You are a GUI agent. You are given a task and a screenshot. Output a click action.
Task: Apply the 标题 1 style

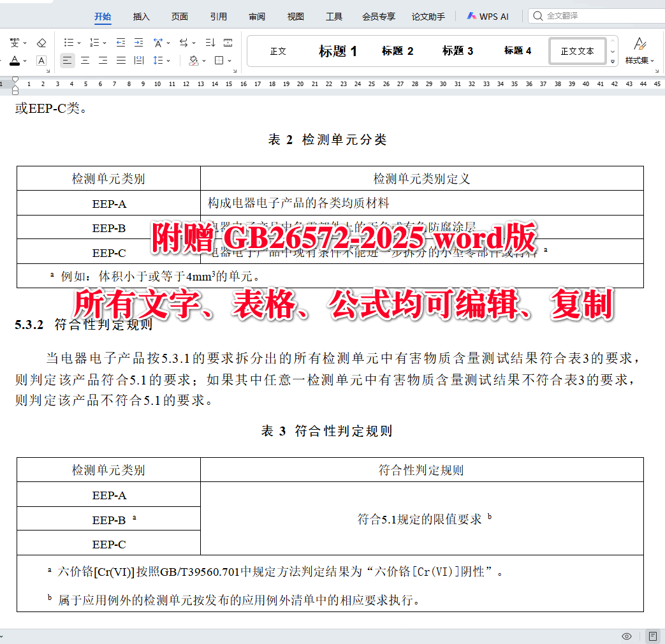click(338, 52)
